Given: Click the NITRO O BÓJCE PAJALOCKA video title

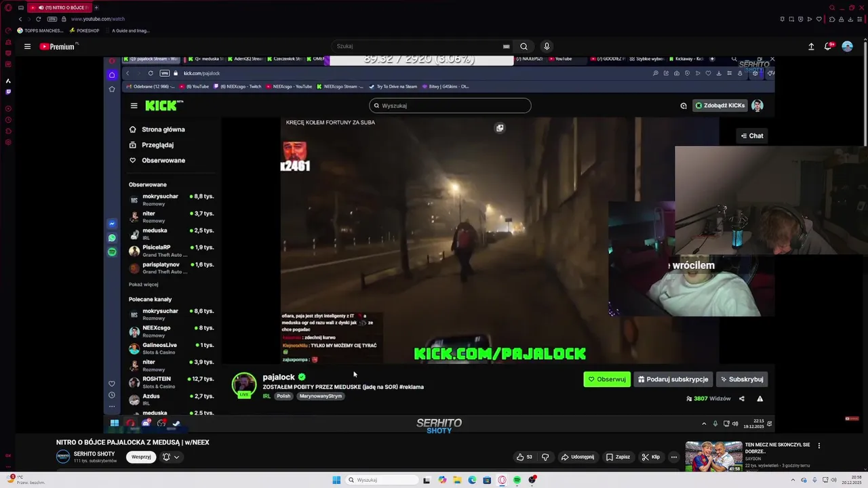Looking at the screenshot, I should point(133,442).
